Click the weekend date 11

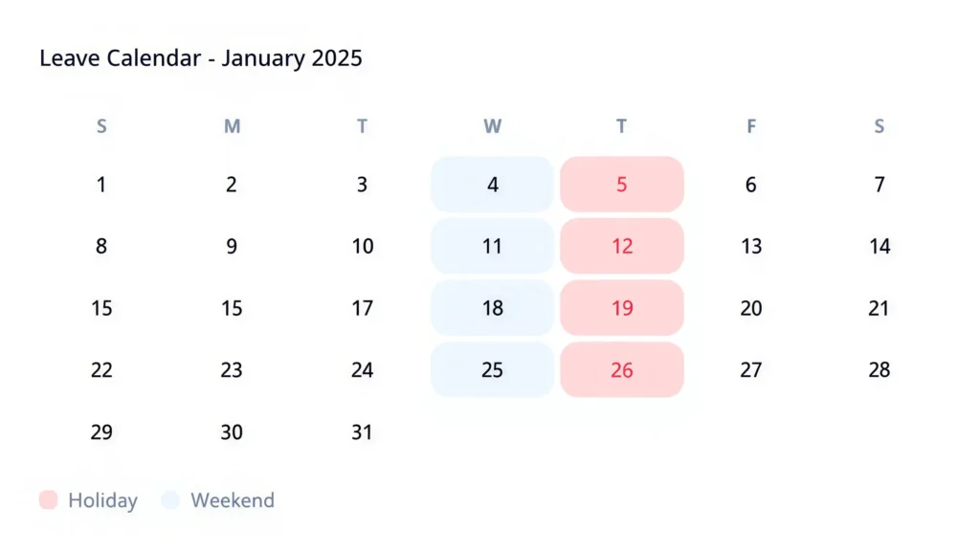point(492,247)
